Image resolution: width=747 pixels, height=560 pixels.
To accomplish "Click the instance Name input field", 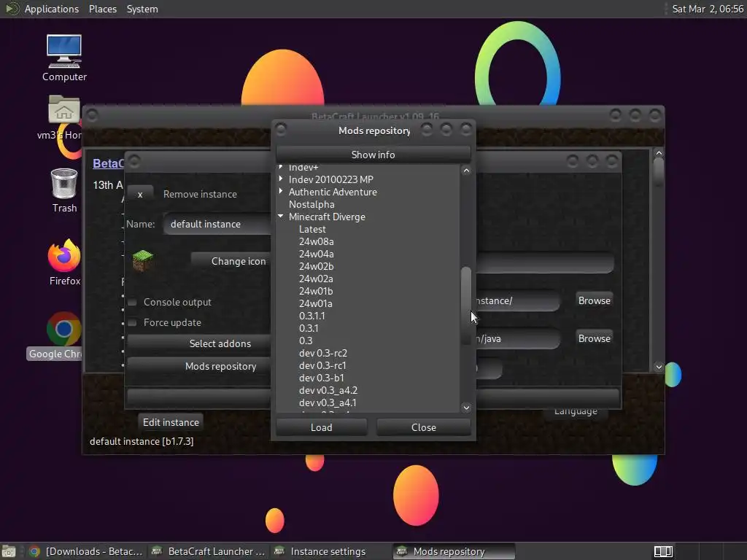I will click(218, 224).
